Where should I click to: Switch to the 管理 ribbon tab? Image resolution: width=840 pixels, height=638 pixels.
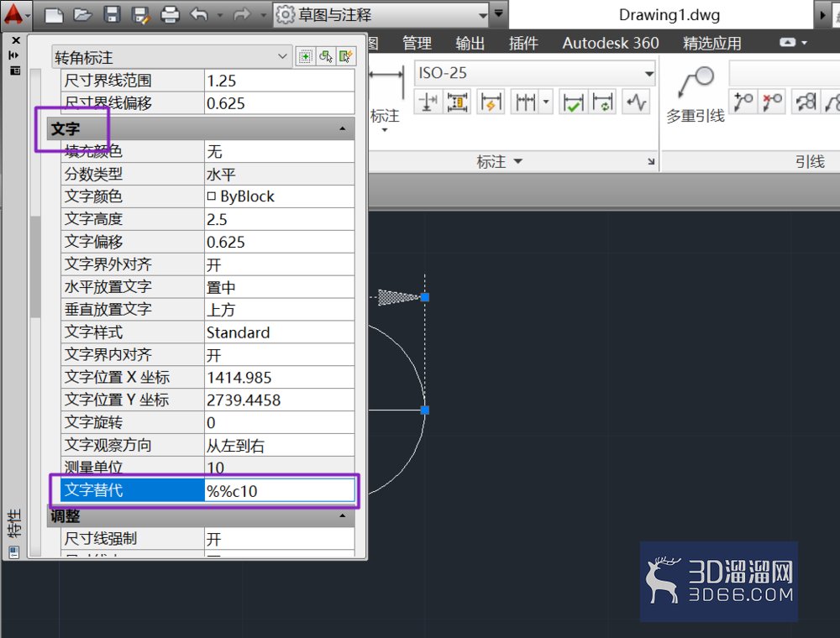(417, 43)
